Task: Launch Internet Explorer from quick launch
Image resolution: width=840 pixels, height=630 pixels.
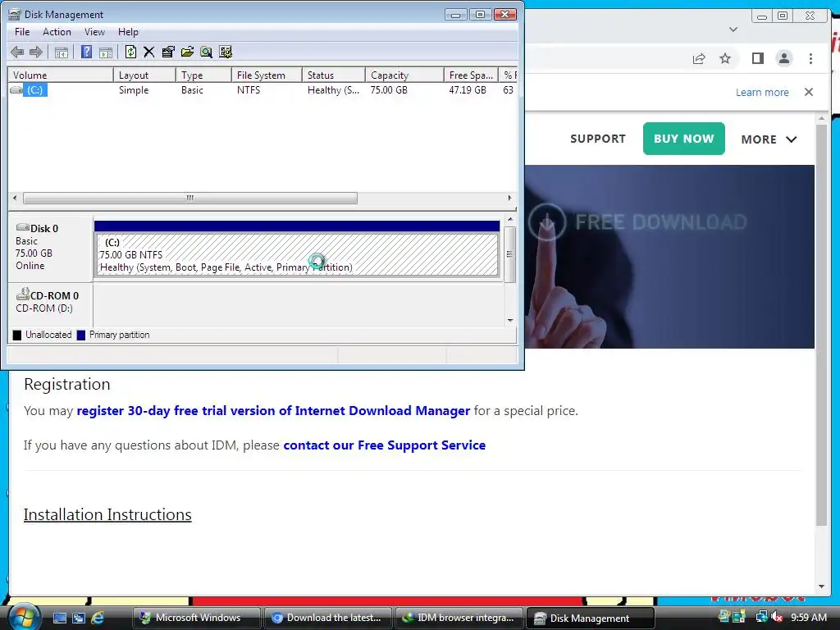Action: pyautogui.click(x=98, y=618)
